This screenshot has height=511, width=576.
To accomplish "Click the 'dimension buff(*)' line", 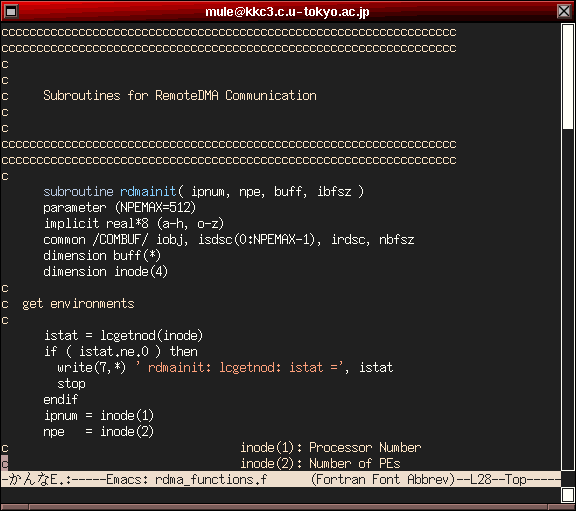I will (102, 255).
